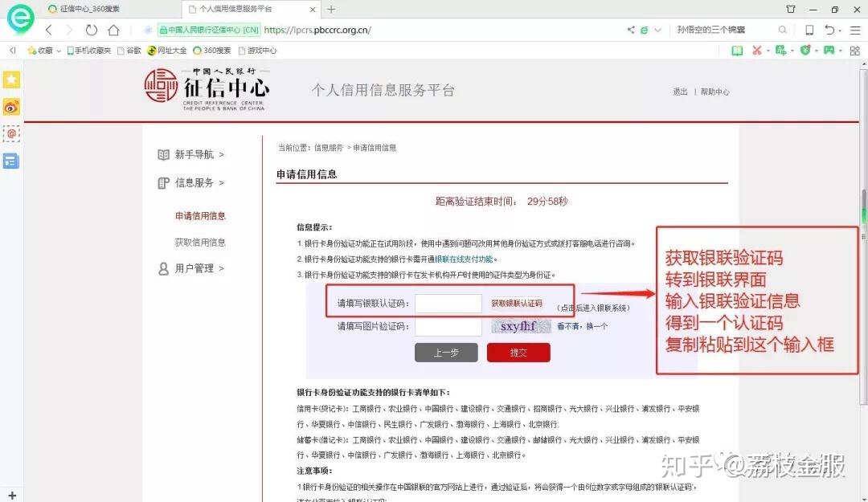Image resolution: width=868 pixels, height=502 pixels.
Task: Go back to the previous page
Action: [x=49, y=30]
